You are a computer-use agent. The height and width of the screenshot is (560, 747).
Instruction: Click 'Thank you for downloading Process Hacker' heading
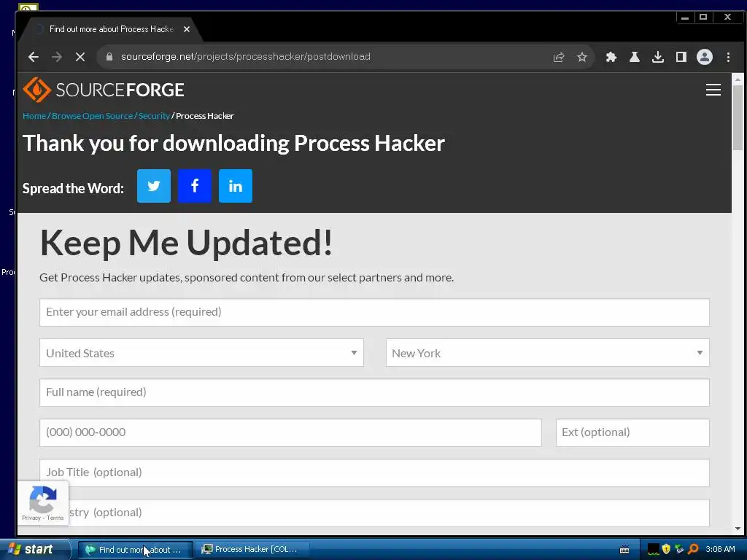pyautogui.click(x=233, y=143)
